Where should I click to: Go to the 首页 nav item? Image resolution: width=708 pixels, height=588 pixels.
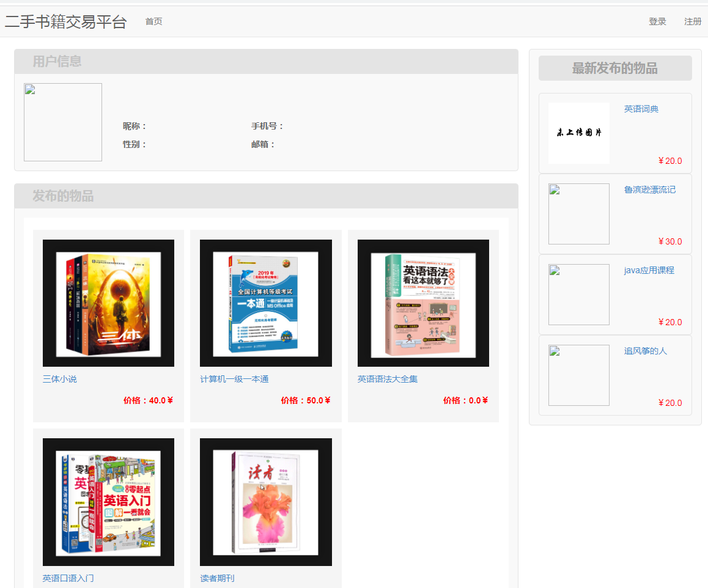[x=153, y=21]
